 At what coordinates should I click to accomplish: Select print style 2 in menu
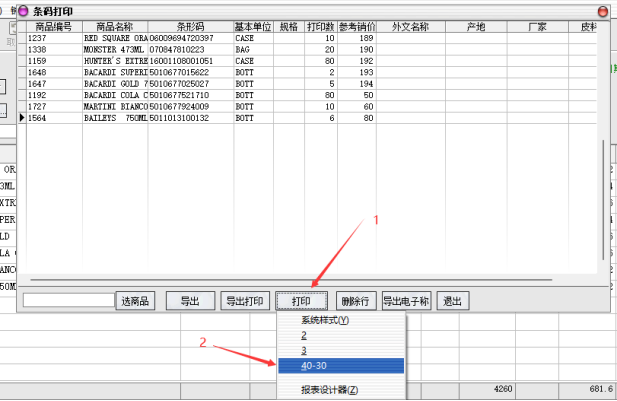click(340, 337)
